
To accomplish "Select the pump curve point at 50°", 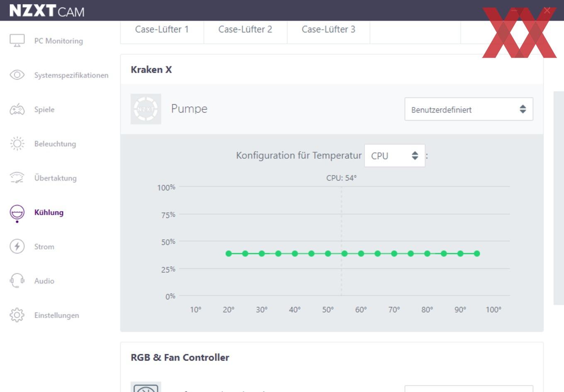I will click(x=328, y=254).
